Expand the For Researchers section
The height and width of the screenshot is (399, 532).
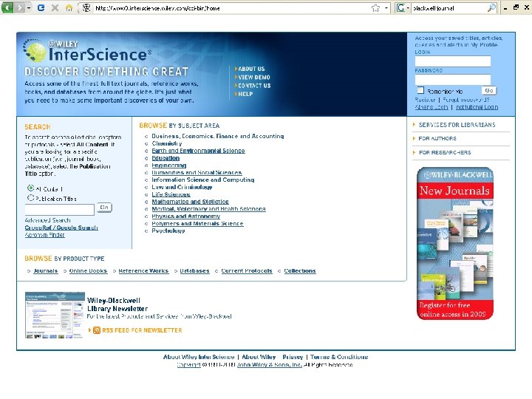[x=445, y=153]
